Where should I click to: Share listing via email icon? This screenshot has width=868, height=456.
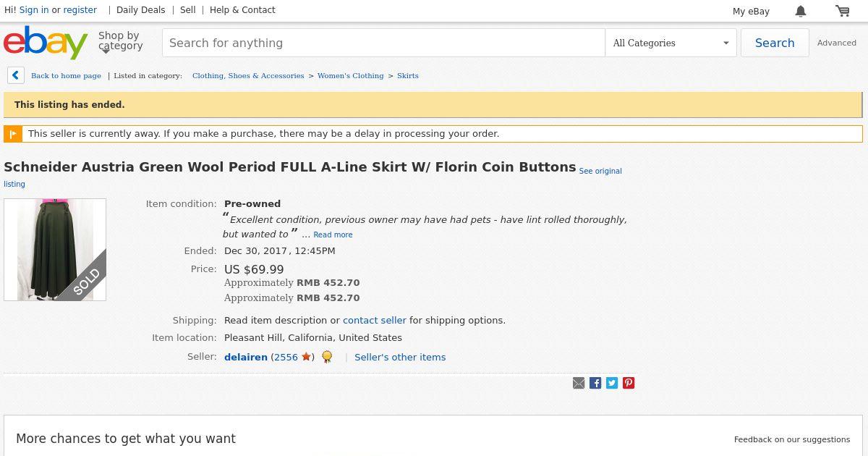tap(579, 383)
